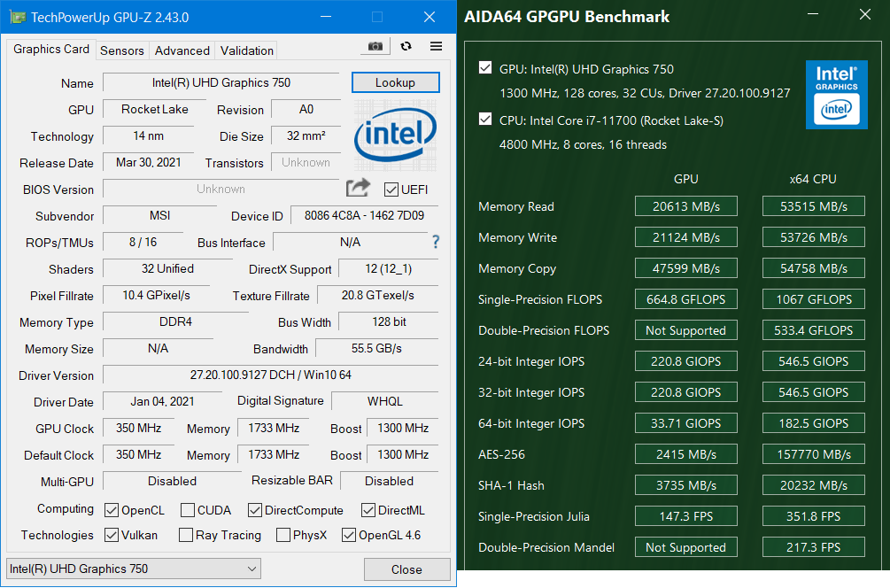Click the Release Date field Mar 30, 2021
The image size is (890, 588).
tap(149, 163)
